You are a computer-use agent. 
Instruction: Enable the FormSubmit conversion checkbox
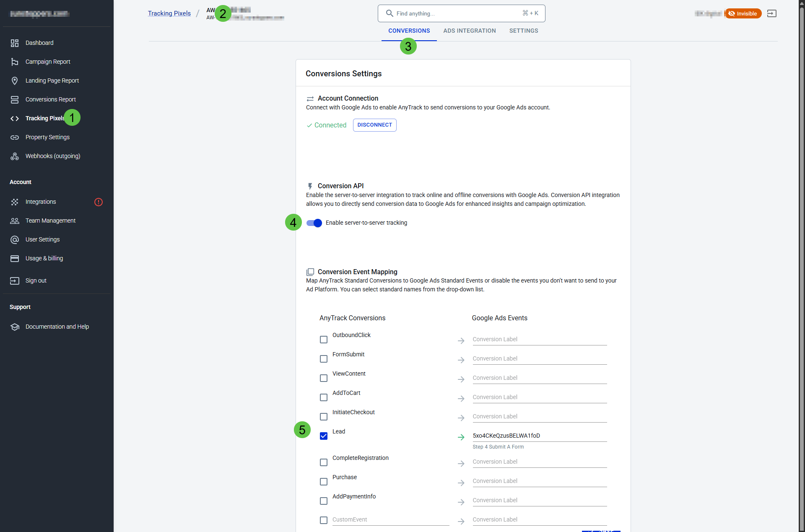324,359
